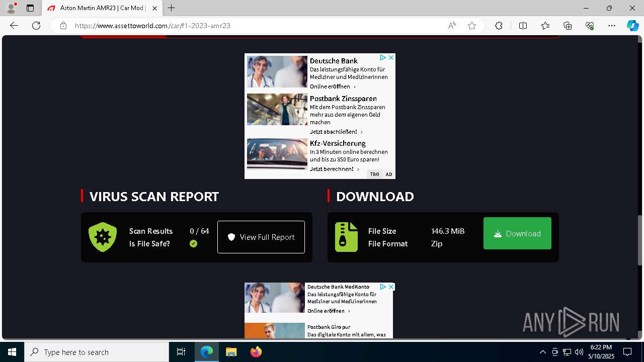This screenshot has width=644, height=362.
Task: Show hidden system tray icons
Action: (542, 352)
